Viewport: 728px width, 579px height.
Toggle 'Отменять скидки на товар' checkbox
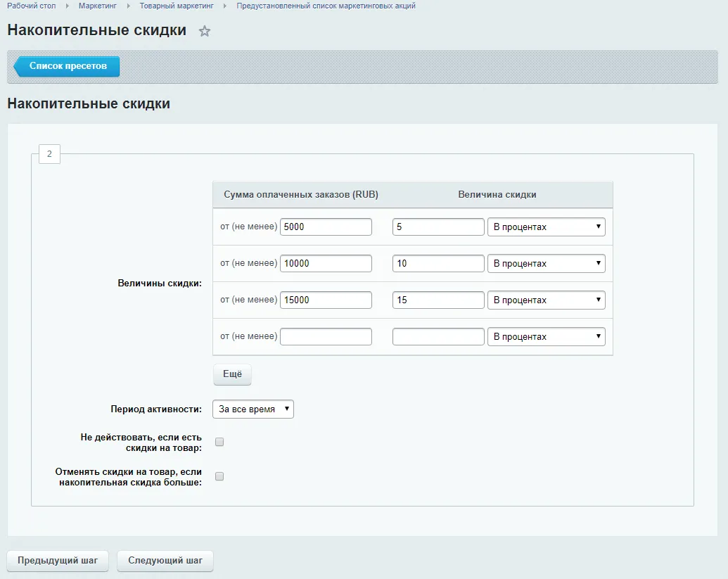pyautogui.click(x=219, y=476)
